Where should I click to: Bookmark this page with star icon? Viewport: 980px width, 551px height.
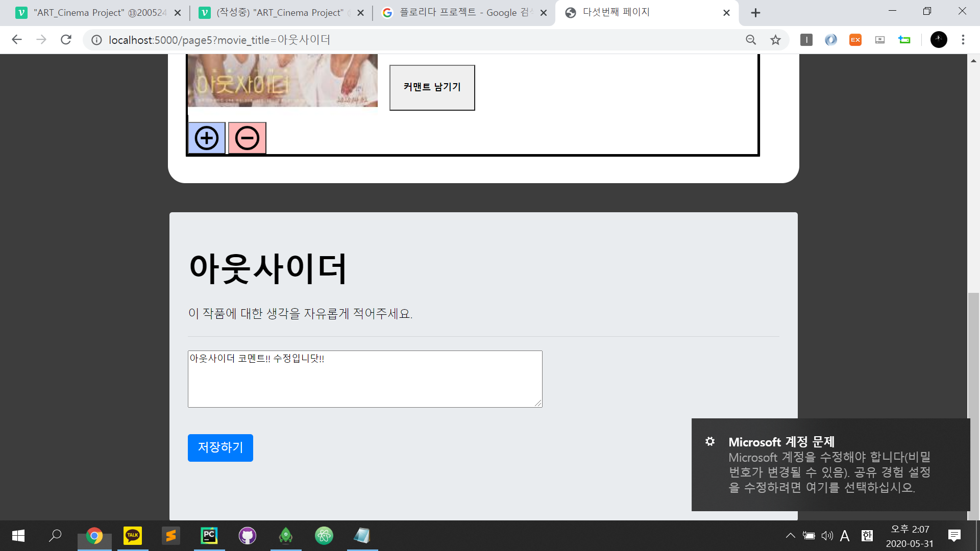[x=775, y=40]
